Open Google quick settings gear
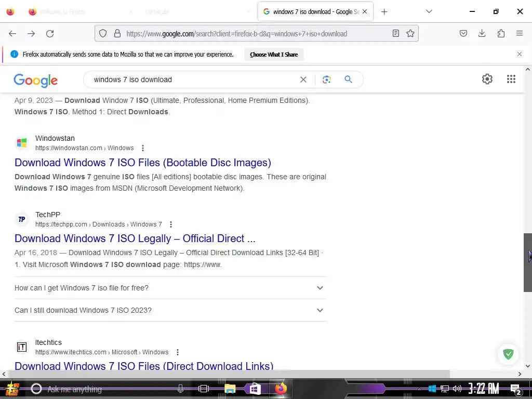The height and width of the screenshot is (399, 532). coord(487,79)
